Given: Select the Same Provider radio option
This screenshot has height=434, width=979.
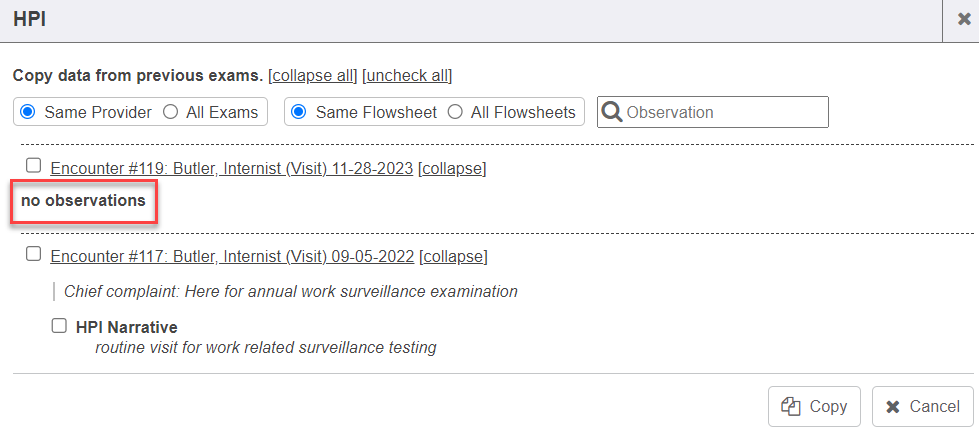Looking at the screenshot, I should [28, 112].
